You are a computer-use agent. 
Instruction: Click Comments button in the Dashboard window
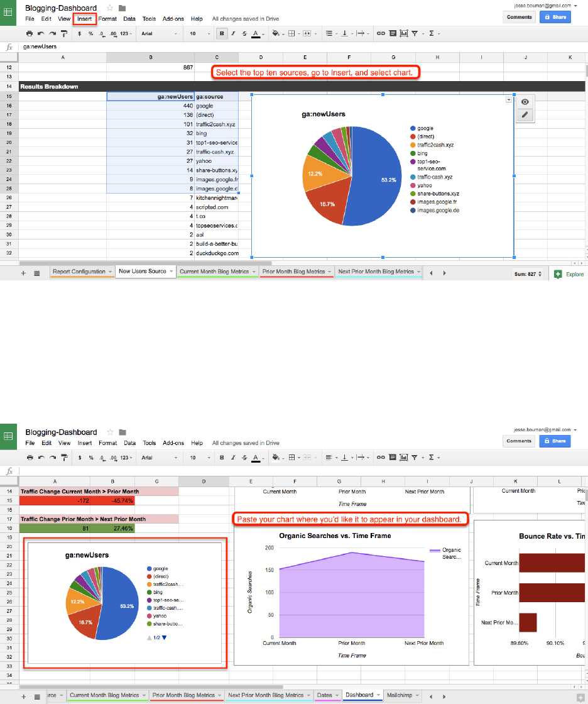pyautogui.click(x=519, y=441)
